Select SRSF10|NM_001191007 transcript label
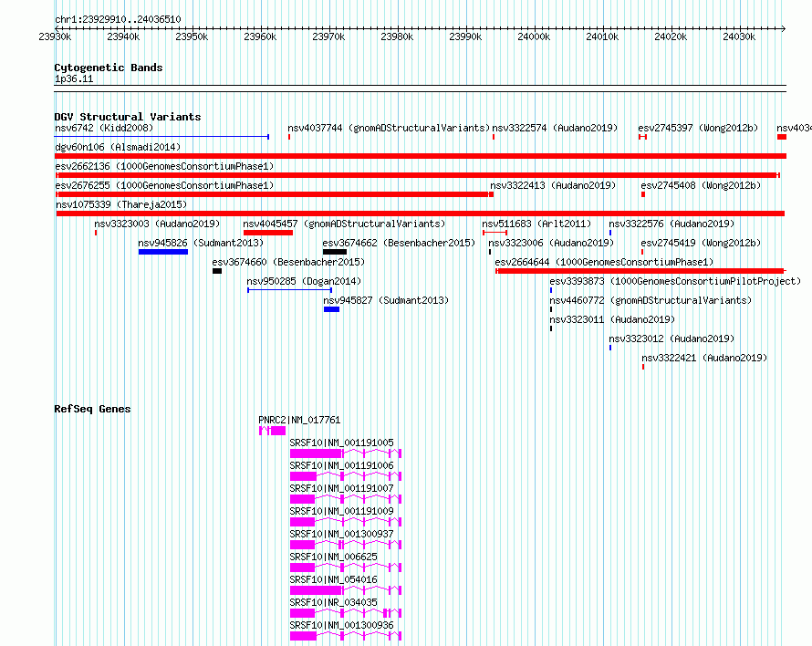This screenshot has height=646, width=812. coord(341,488)
